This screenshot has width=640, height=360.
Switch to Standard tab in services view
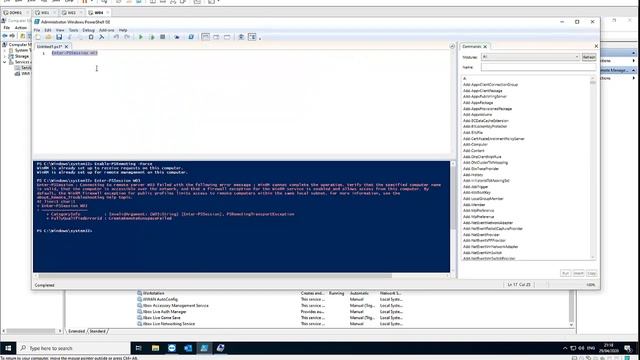pos(98,331)
